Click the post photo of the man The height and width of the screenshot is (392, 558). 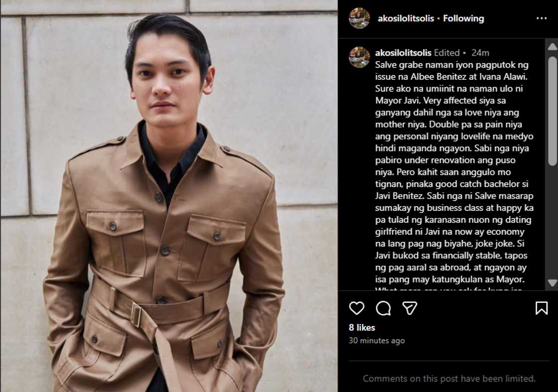(x=169, y=196)
